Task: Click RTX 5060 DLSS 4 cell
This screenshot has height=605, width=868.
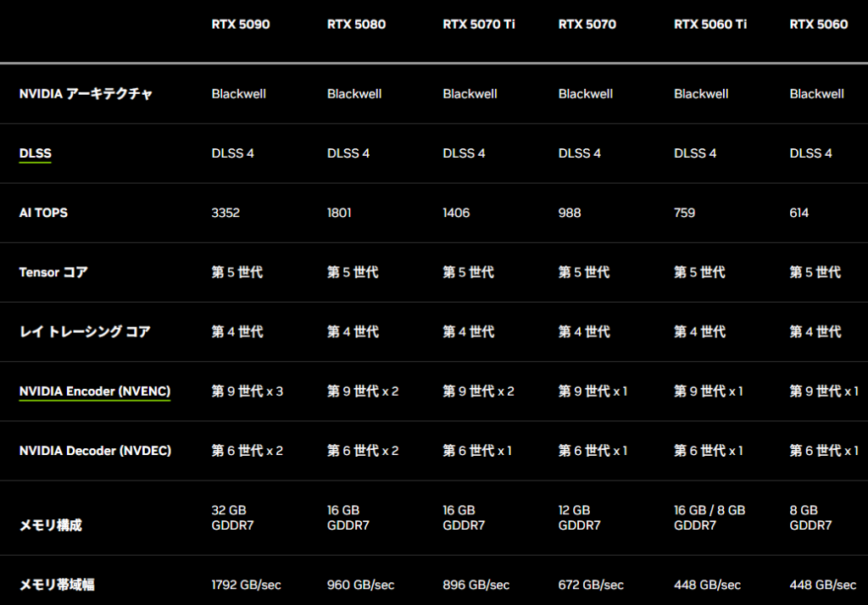Action: [x=811, y=153]
